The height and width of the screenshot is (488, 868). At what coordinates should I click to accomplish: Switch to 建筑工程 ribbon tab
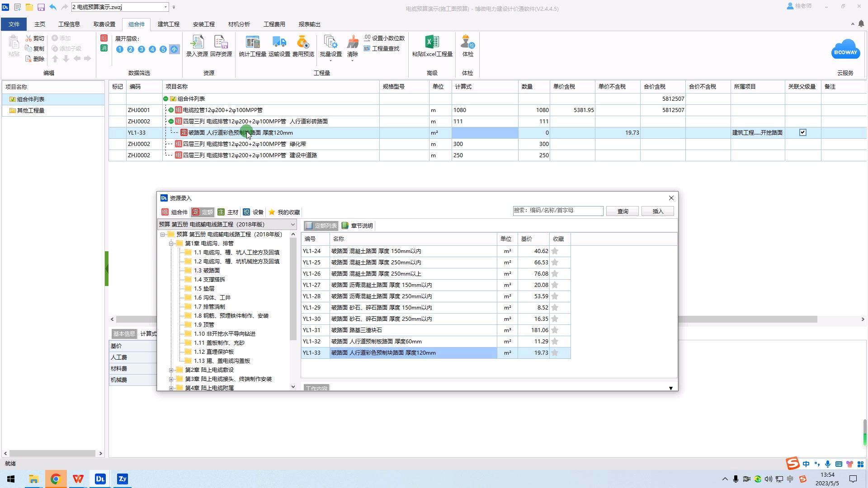168,24
